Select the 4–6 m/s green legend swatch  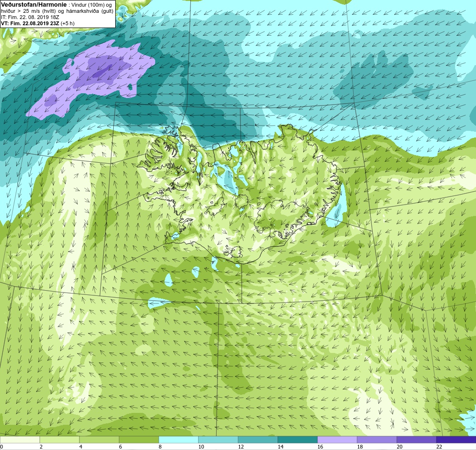tap(99, 440)
